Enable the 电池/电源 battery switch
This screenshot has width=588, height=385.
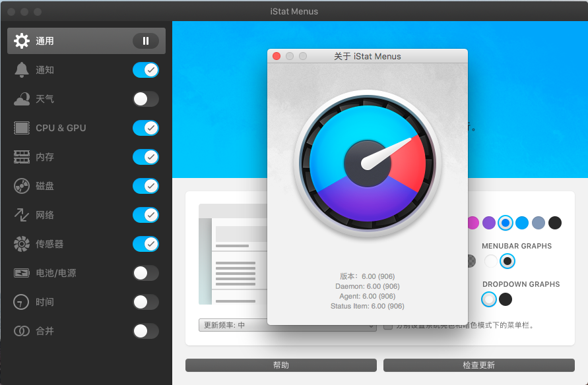pyautogui.click(x=146, y=273)
